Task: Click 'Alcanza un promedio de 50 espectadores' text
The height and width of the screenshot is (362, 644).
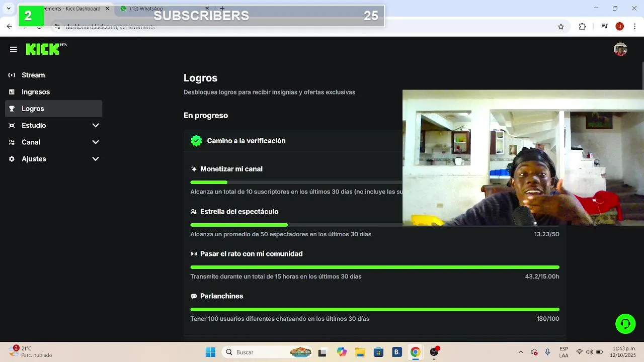Action: pos(281,234)
